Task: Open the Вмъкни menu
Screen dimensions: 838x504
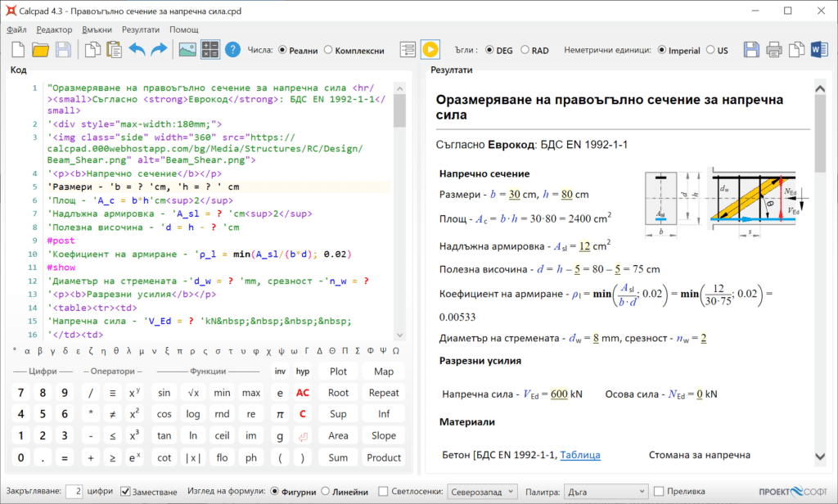Action: pyautogui.click(x=97, y=29)
